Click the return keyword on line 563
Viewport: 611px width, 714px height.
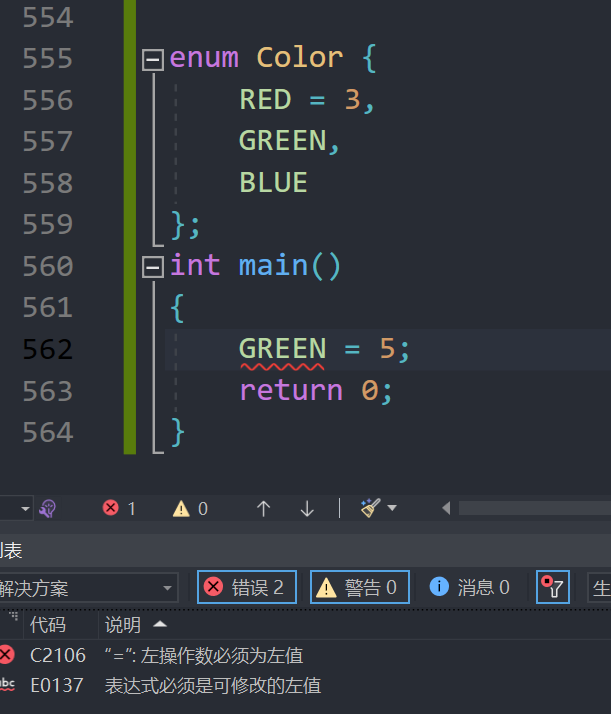coord(291,391)
